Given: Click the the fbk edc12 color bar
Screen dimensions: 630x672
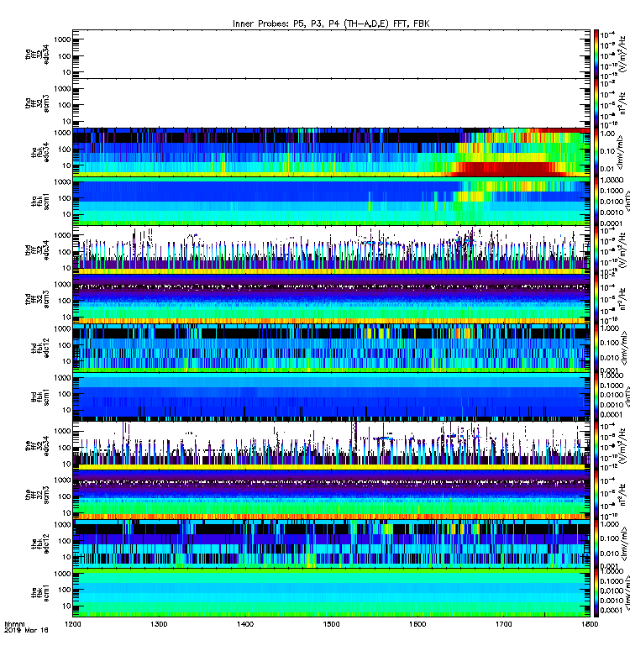Looking at the screenshot, I should [x=596, y=543].
